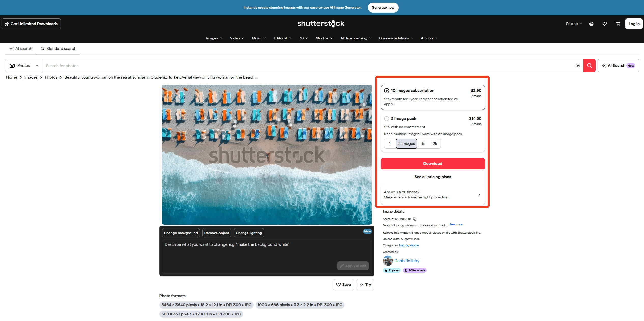This screenshot has width=644, height=321.
Task: Click Denis Belitsky's avatar picture
Action: (x=388, y=261)
